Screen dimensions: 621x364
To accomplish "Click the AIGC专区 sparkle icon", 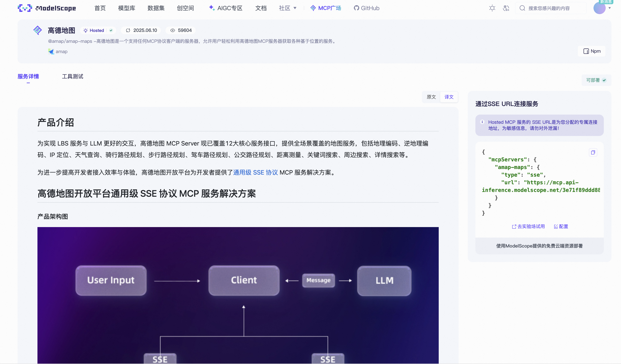I will pyautogui.click(x=212, y=8).
